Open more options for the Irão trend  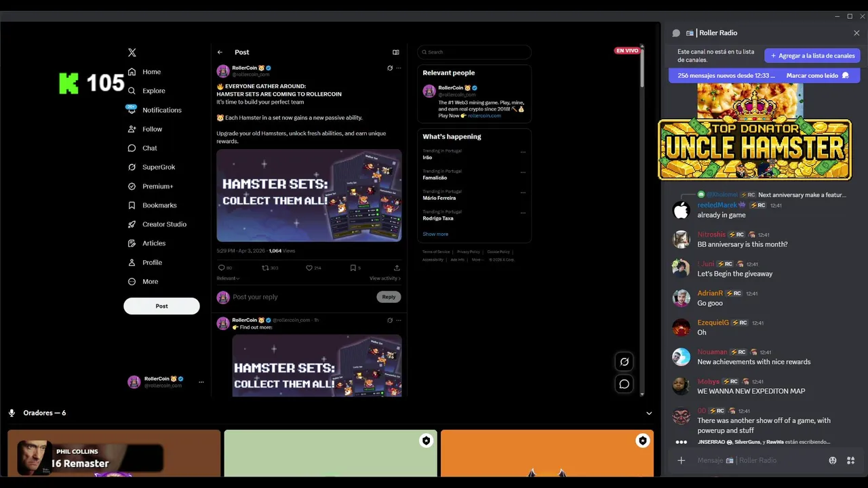523,152
